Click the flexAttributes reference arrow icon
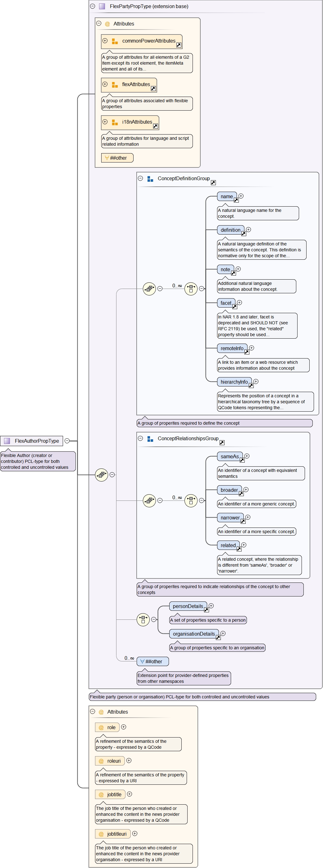 153,89
